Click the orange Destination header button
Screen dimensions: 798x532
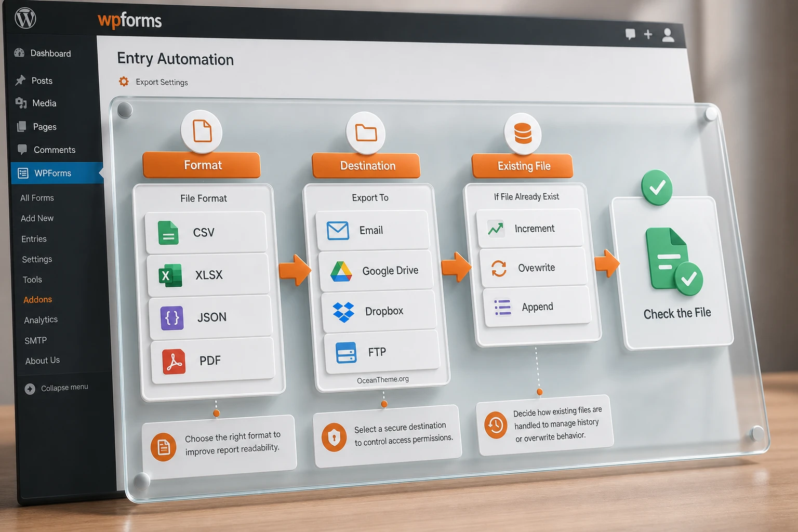point(366,166)
